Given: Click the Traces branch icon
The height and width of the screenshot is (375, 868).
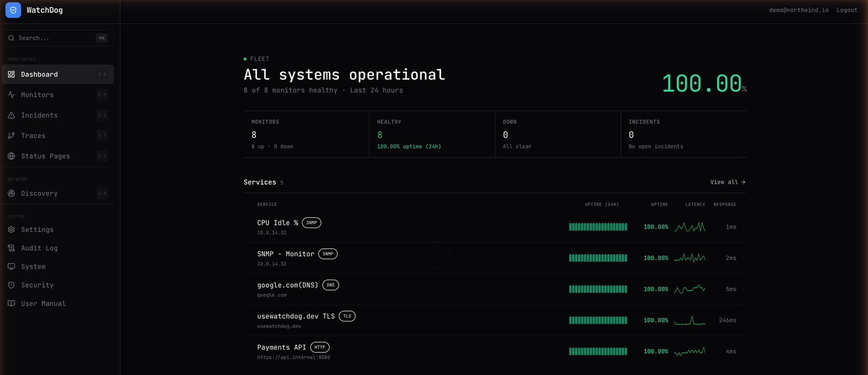Looking at the screenshot, I should coord(11,135).
